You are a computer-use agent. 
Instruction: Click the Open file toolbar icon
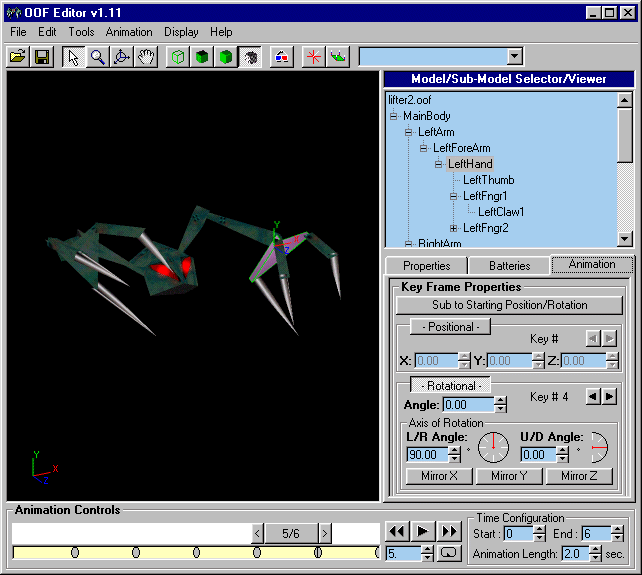18,57
